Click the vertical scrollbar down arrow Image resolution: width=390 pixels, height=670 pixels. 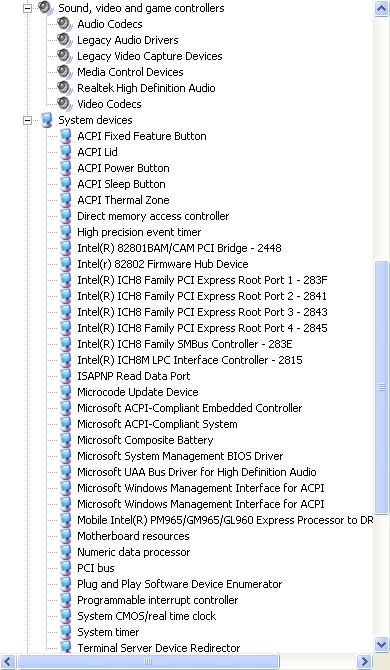(381, 644)
